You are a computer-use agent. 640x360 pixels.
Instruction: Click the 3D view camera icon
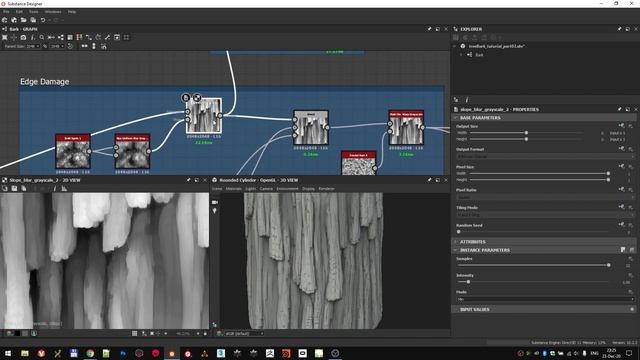(x=215, y=202)
